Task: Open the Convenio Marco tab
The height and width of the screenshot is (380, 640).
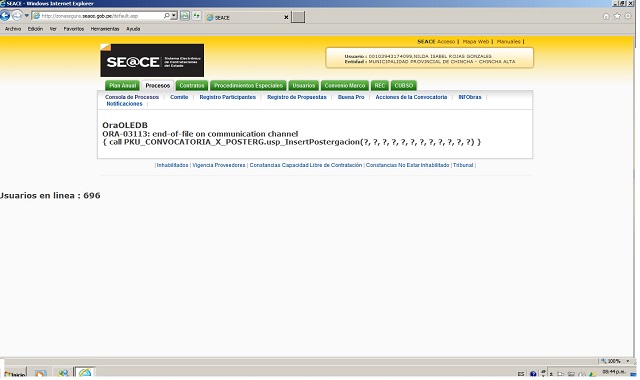Action: click(345, 86)
